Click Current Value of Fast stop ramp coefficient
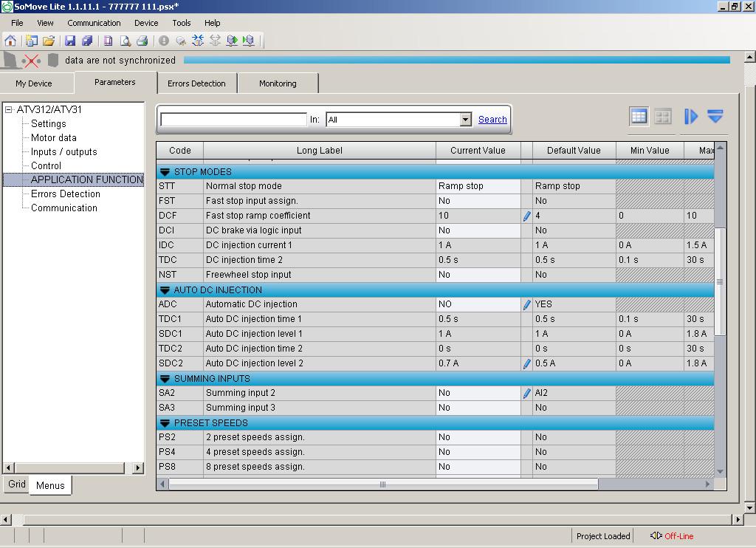The image size is (756, 548). 478,216
